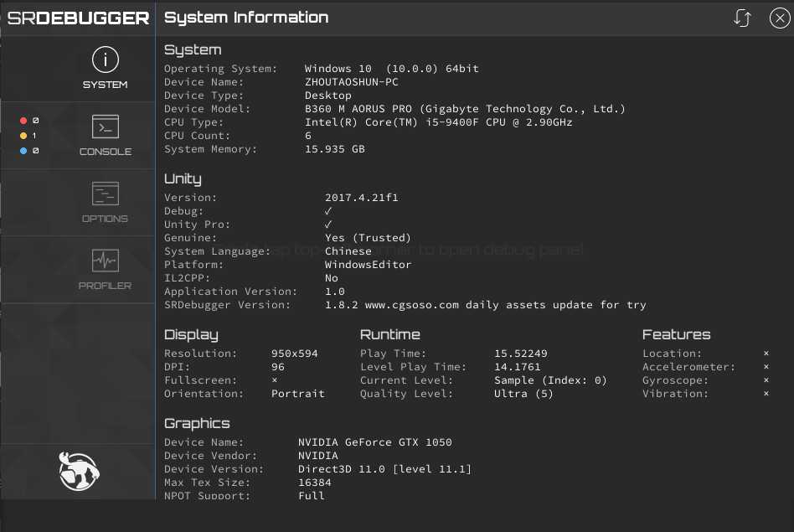This screenshot has width=794, height=532.
Task: Click the Location feature x mark
Action: pyautogui.click(x=766, y=354)
